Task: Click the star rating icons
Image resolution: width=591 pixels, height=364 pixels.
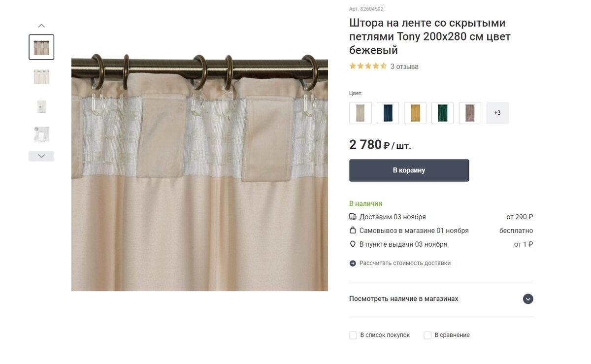Action: coord(368,66)
